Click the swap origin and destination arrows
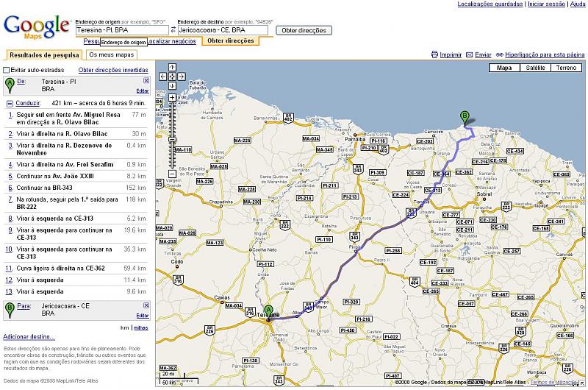 (x=173, y=29)
